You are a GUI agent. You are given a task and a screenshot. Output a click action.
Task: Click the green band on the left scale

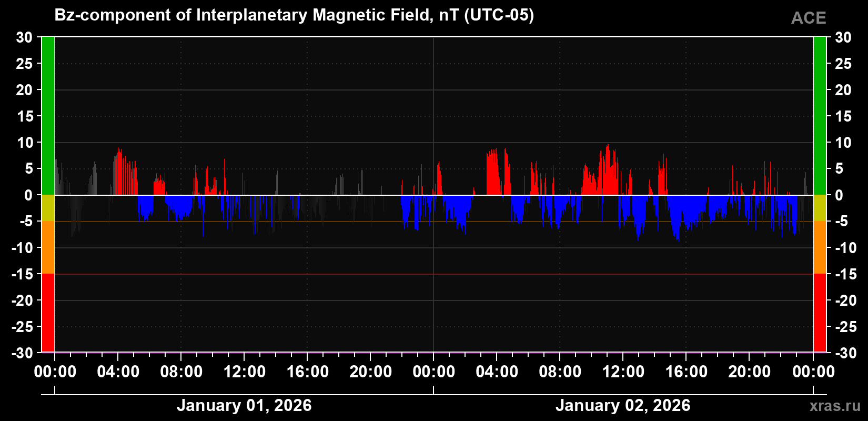pyautogui.click(x=48, y=116)
